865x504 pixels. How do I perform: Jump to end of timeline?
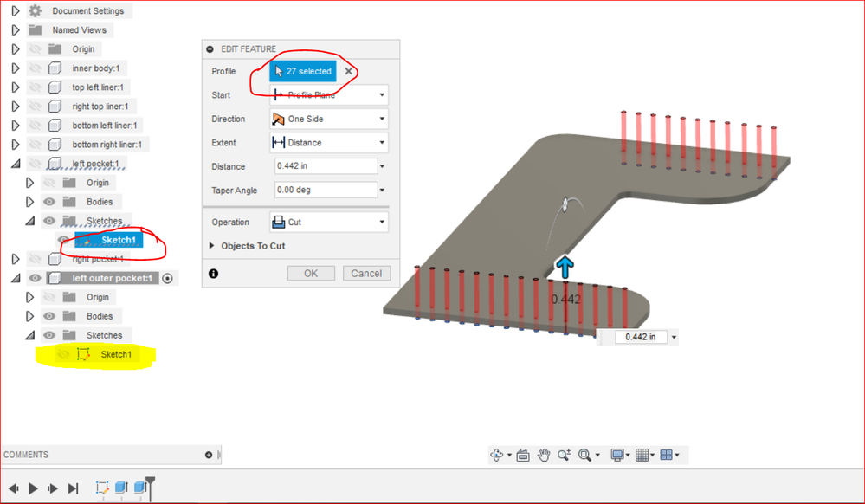tap(73, 488)
